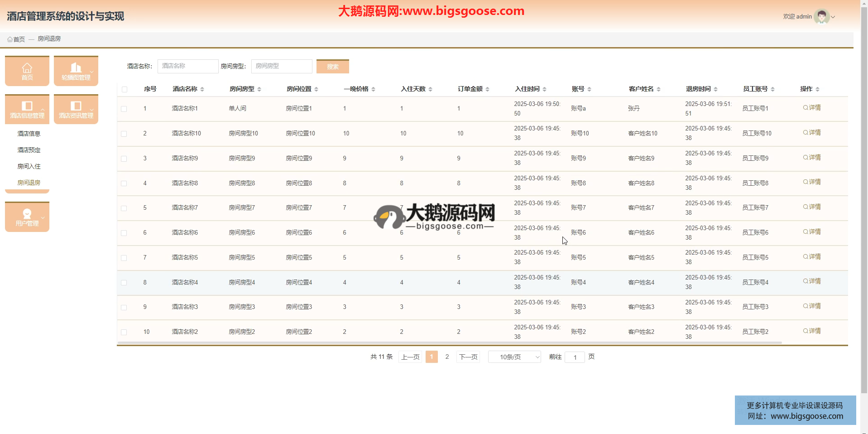The image size is (868, 434).
Task: Toggle the select-all checkbox in table header
Action: coord(125,89)
